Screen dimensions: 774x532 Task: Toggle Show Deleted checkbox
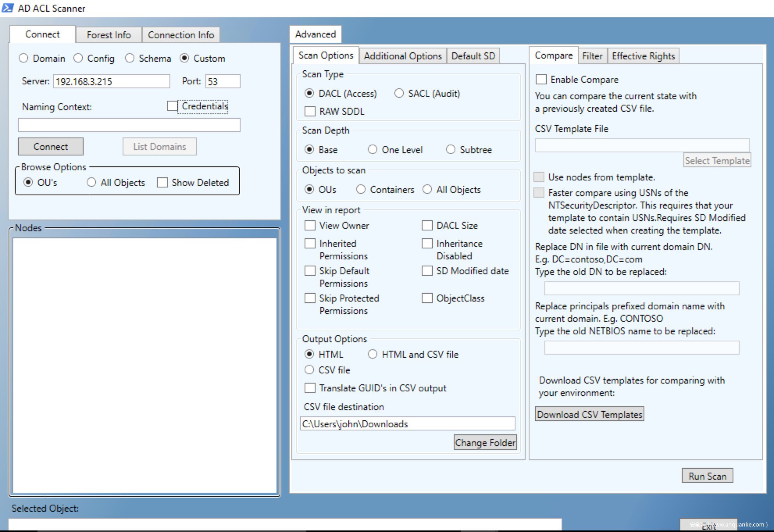tap(162, 182)
